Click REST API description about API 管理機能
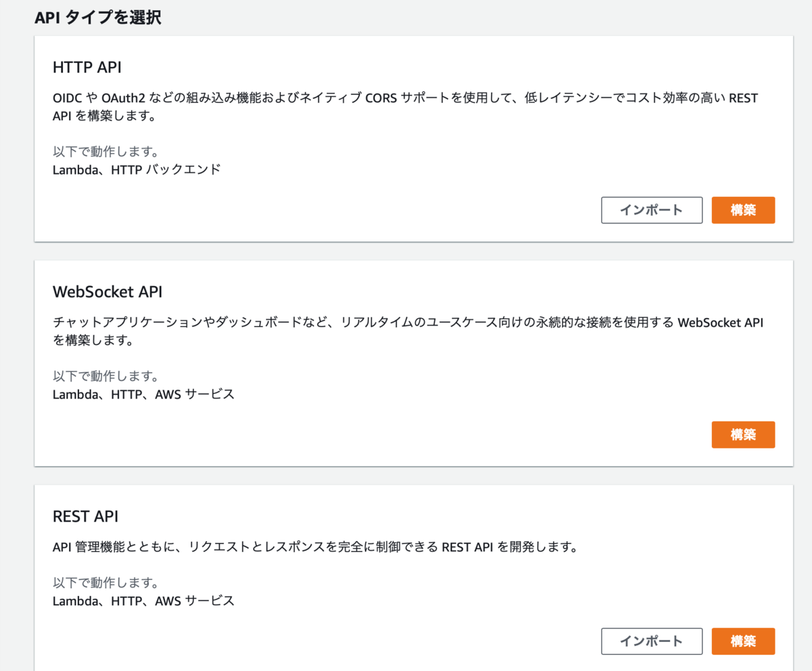This screenshot has height=671, width=812. tap(315, 547)
